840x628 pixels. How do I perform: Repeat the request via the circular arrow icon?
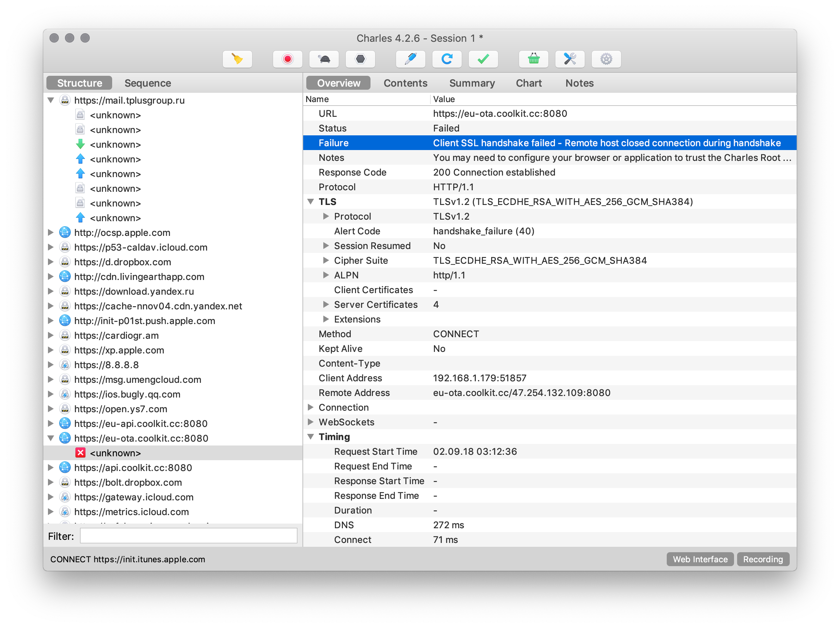(x=447, y=59)
